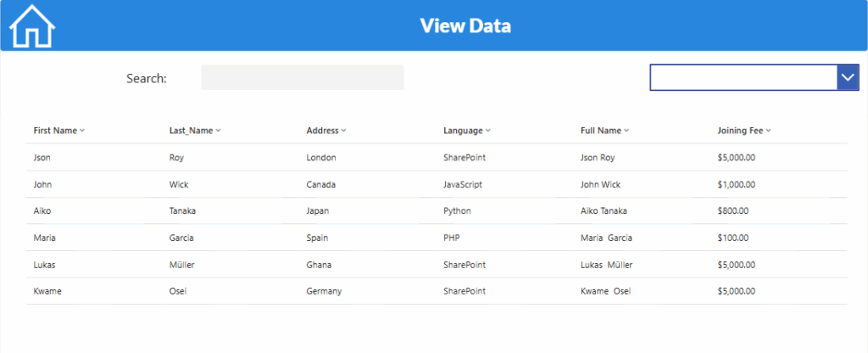Click the 'Japan' address cell
The height and width of the screenshot is (353, 868).
318,211
